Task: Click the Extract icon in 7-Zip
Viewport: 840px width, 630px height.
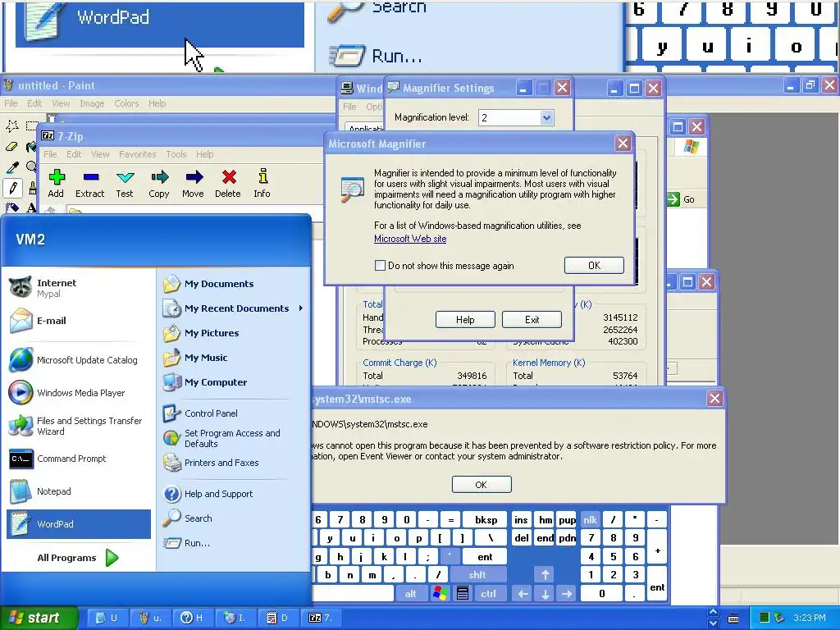Action: [x=90, y=183]
